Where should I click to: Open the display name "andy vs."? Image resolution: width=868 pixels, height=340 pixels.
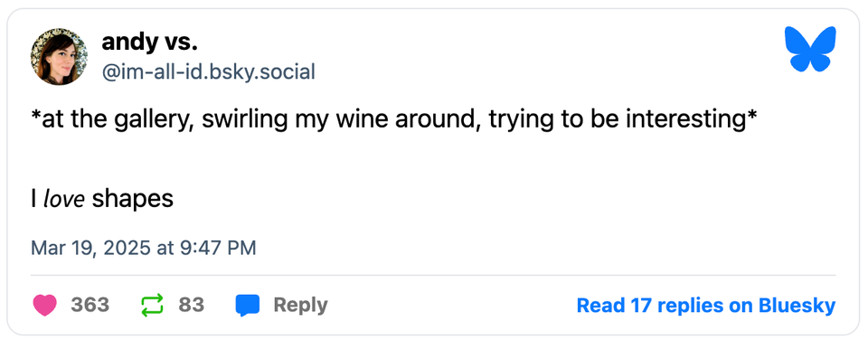[149, 42]
